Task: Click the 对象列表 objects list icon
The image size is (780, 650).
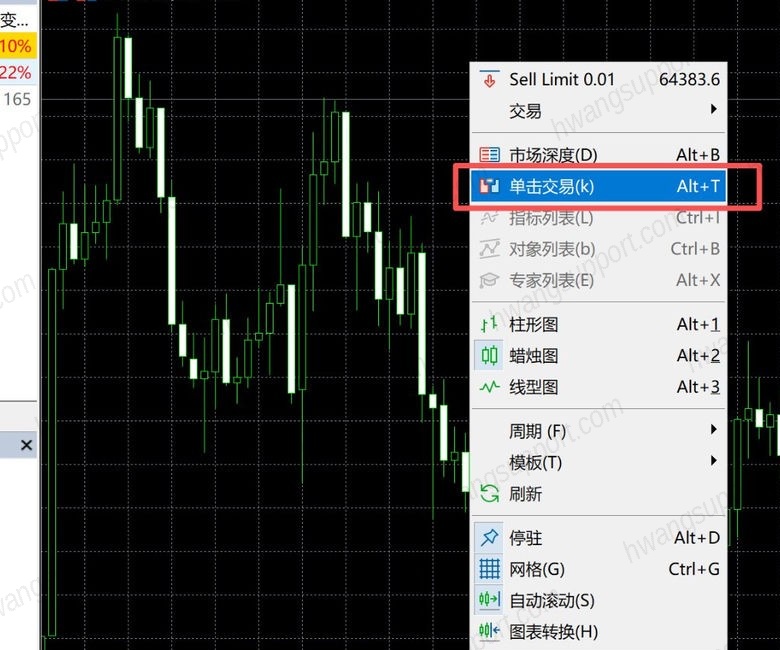Action: point(489,249)
